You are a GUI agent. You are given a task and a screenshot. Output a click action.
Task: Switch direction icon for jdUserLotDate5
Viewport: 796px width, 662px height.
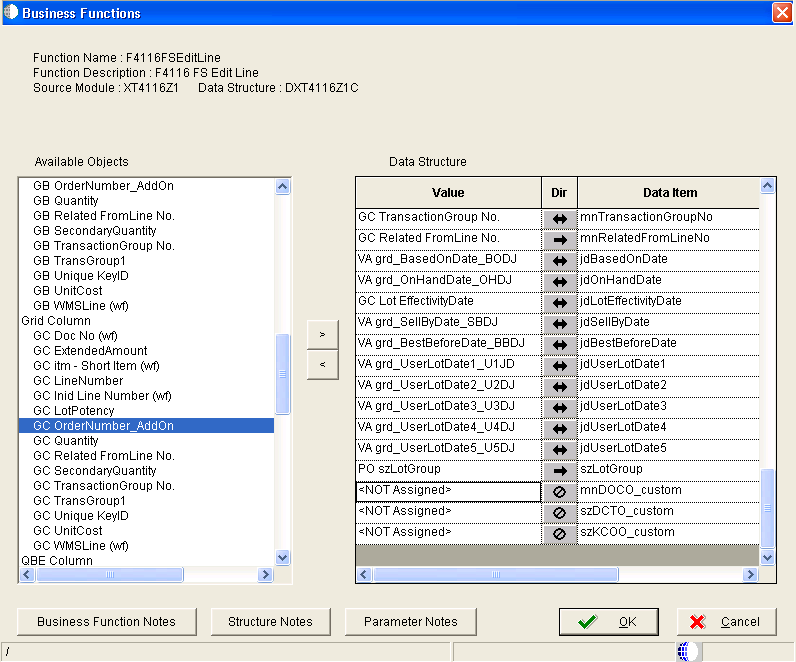(559, 450)
